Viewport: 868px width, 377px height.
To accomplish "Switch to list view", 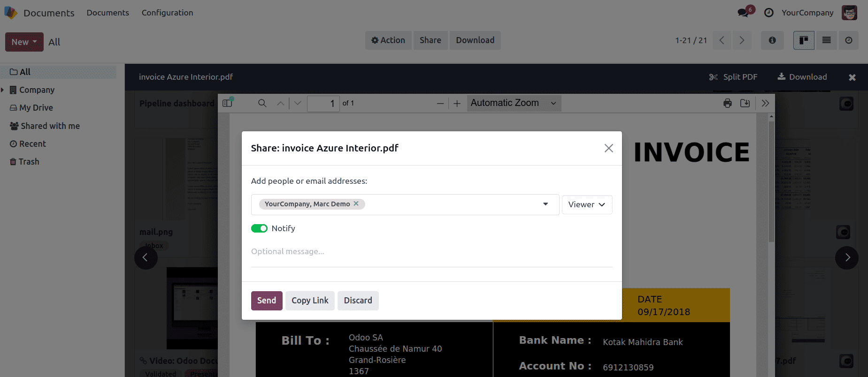I will [827, 40].
